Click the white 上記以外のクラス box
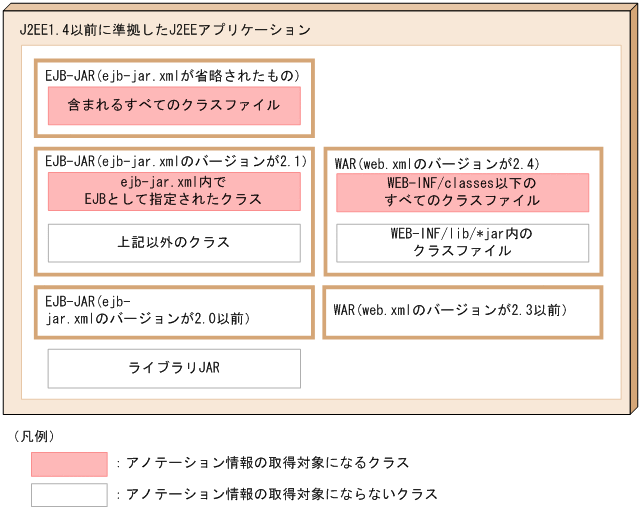This screenshot has width=641, height=509. (174, 242)
